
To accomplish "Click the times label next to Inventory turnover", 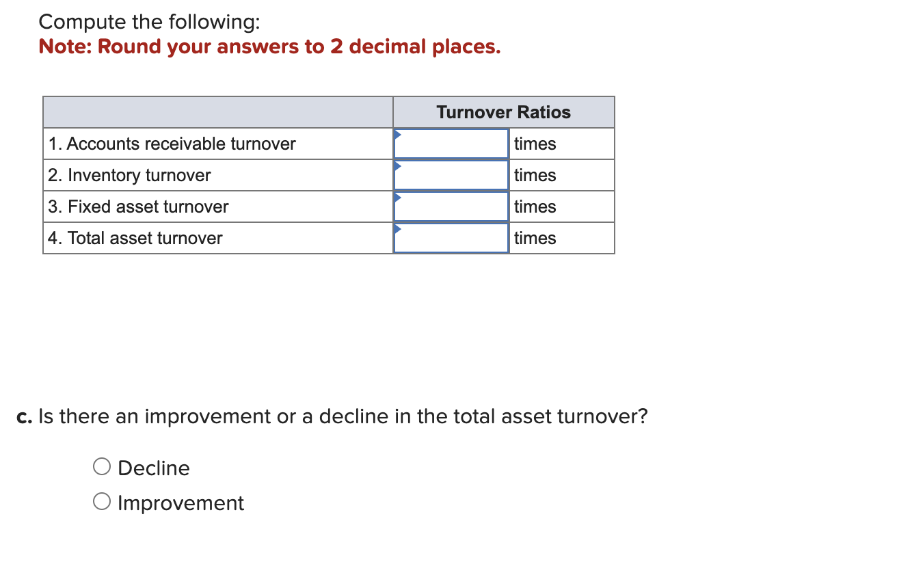I will point(535,175).
